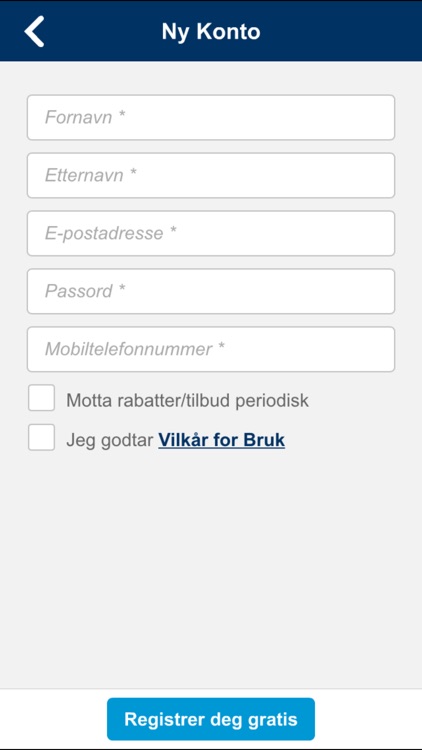
Task: Enable the Motta rabatter/tilbud periodisk checkbox
Action: [41, 398]
